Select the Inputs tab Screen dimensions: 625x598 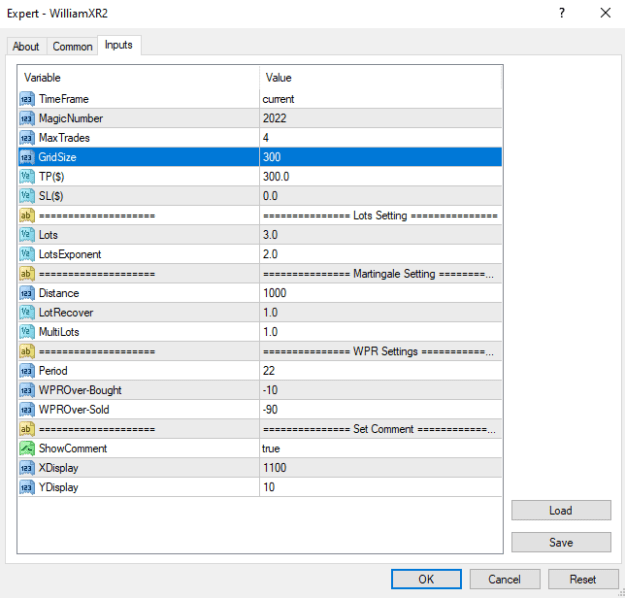pos(119,45)
